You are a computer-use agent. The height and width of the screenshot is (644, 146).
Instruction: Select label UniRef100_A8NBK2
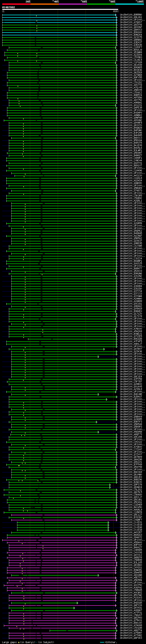pos(131,115)
